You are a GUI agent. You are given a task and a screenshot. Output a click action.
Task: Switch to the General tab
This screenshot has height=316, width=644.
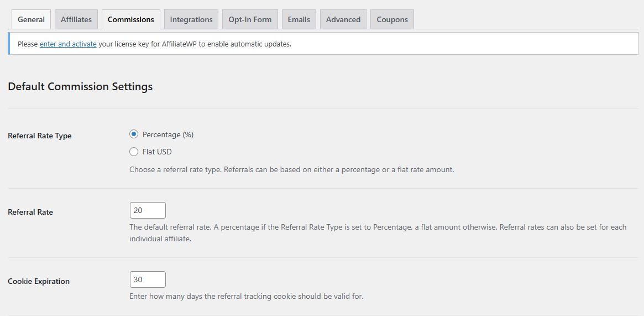click(x=31, y=19)
